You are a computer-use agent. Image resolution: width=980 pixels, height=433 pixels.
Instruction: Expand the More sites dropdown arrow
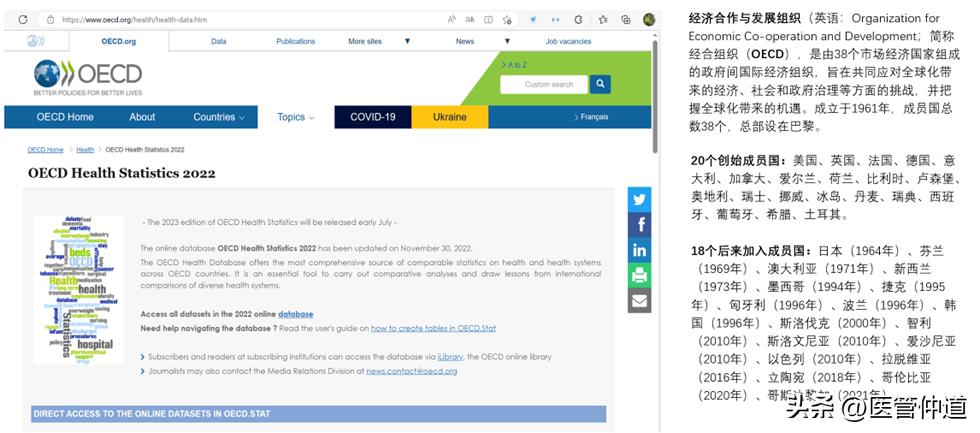tap(408, 41)
